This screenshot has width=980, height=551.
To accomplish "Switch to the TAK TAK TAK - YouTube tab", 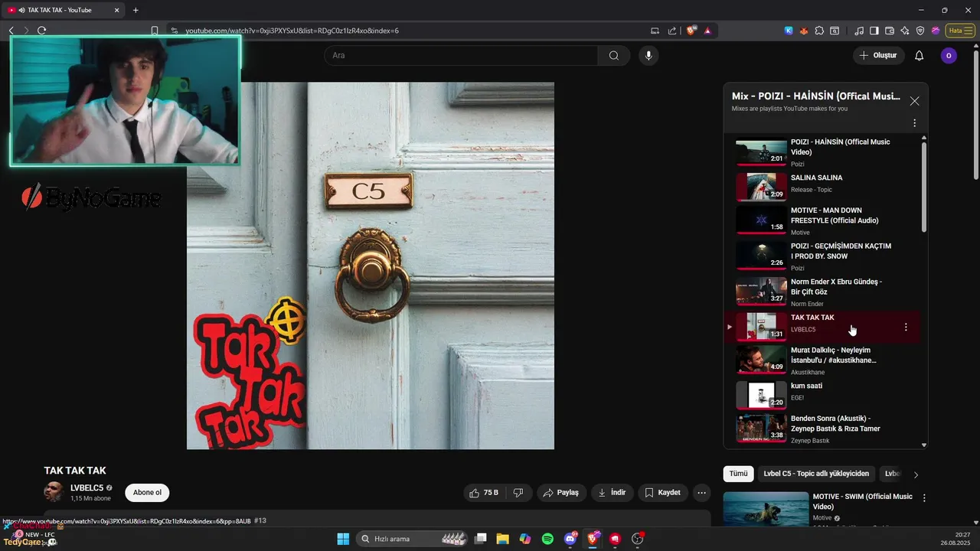I will pos(64,10).
